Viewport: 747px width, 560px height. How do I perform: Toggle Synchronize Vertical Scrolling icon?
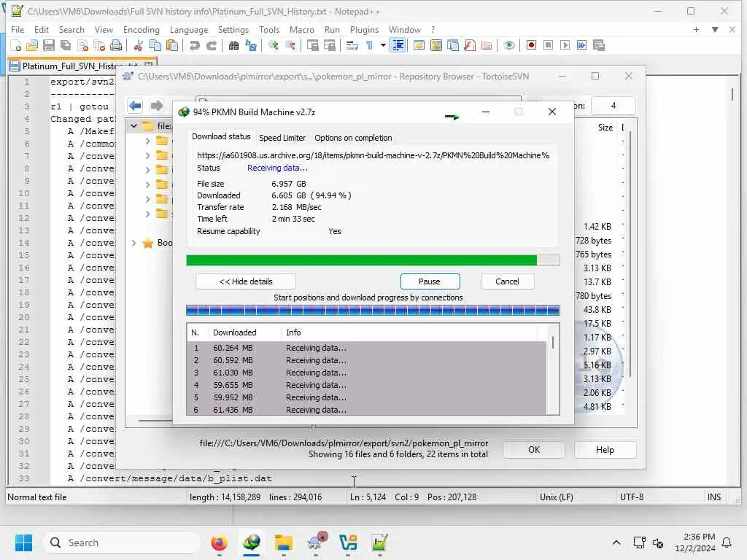point(312,46)
